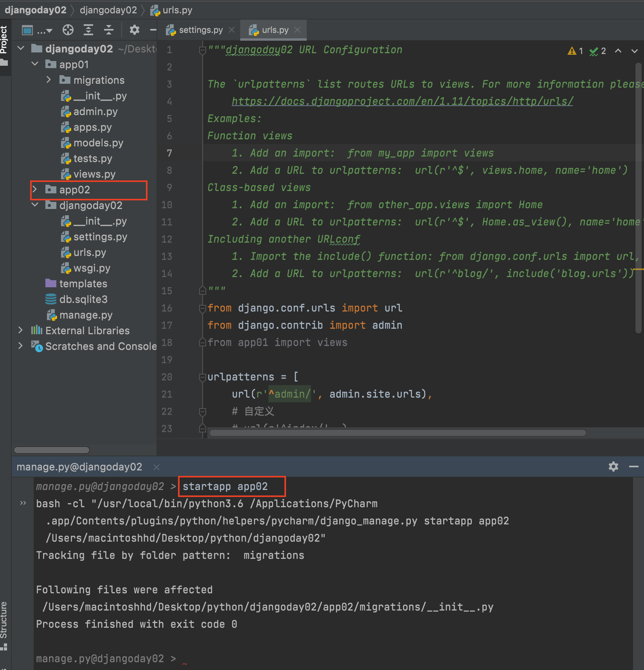Viewport: 644px width, 670px height.
Task: Click the locate opened file target icon
Action: coord(68,30)
